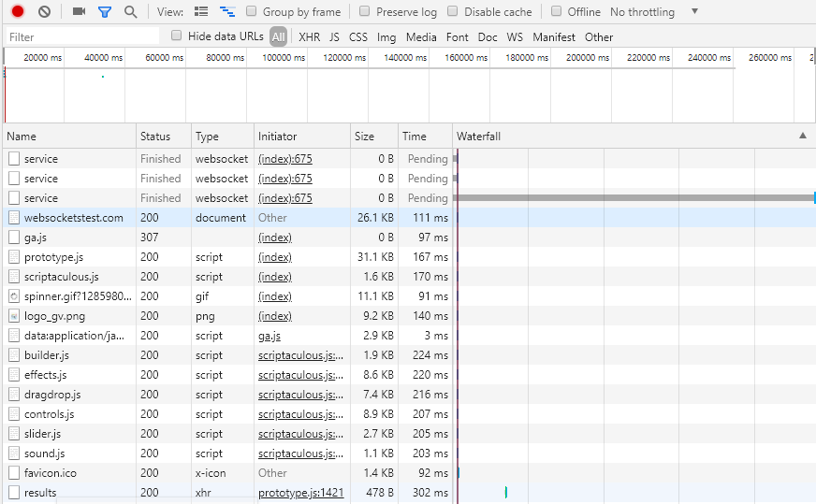
Task: Select the dragdrop.js request
Action: pos(409,395)
